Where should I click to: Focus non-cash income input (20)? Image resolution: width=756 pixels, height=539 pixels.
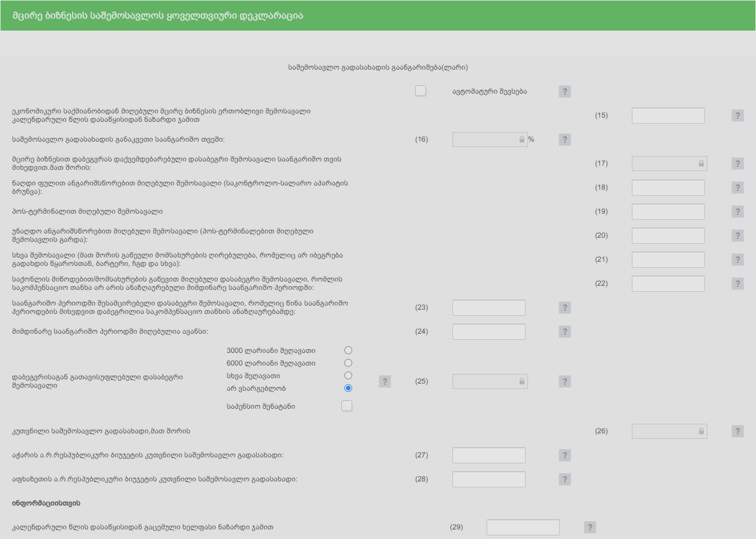click(668, 235)
